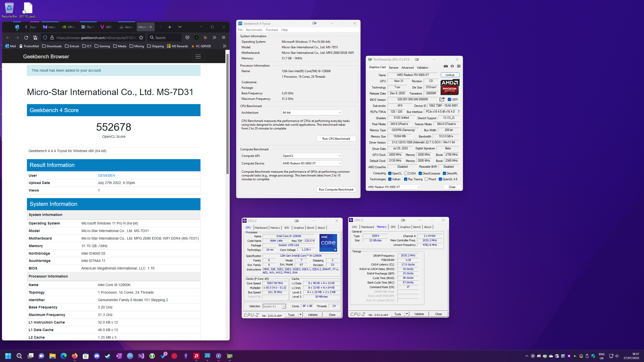Expand Tools dropdown arrow in right CPU-Z
644x362 pixels.
pos(407,314)
